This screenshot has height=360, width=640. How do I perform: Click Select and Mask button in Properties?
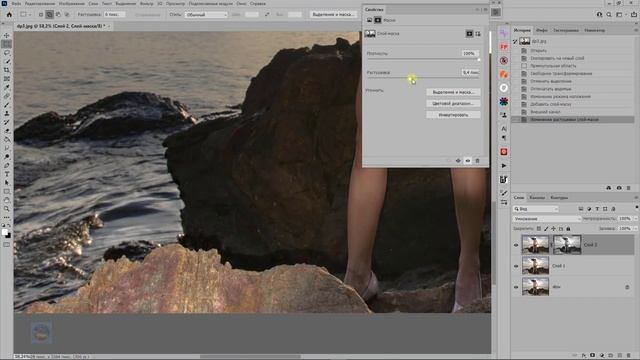click(x=453, y=92)
